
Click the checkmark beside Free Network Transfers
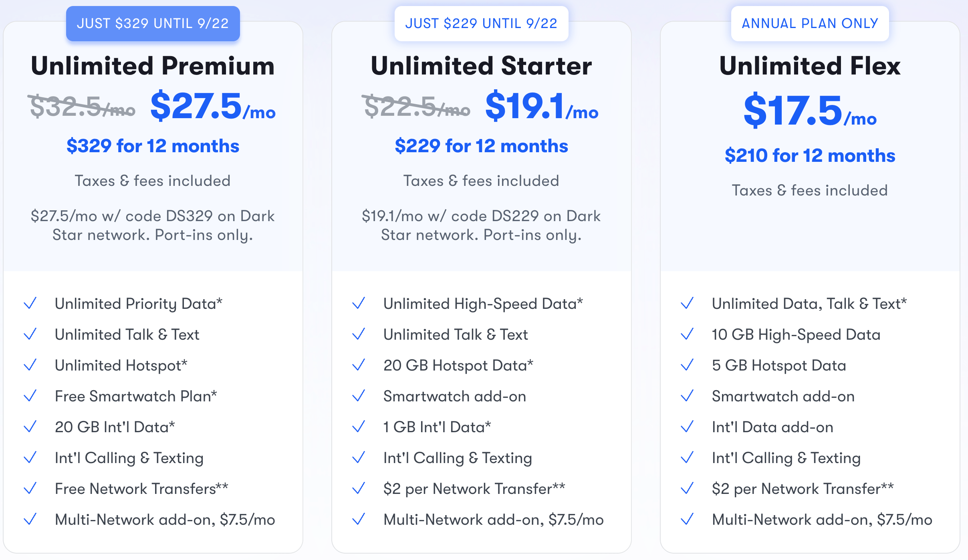pyautogui.click(x=30, y=488)
